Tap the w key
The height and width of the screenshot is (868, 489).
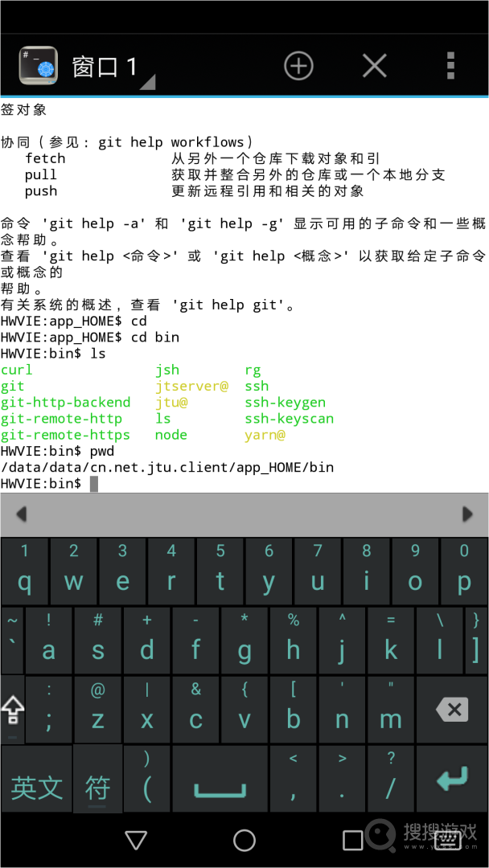pyautogui.click(x=74, y=571)
